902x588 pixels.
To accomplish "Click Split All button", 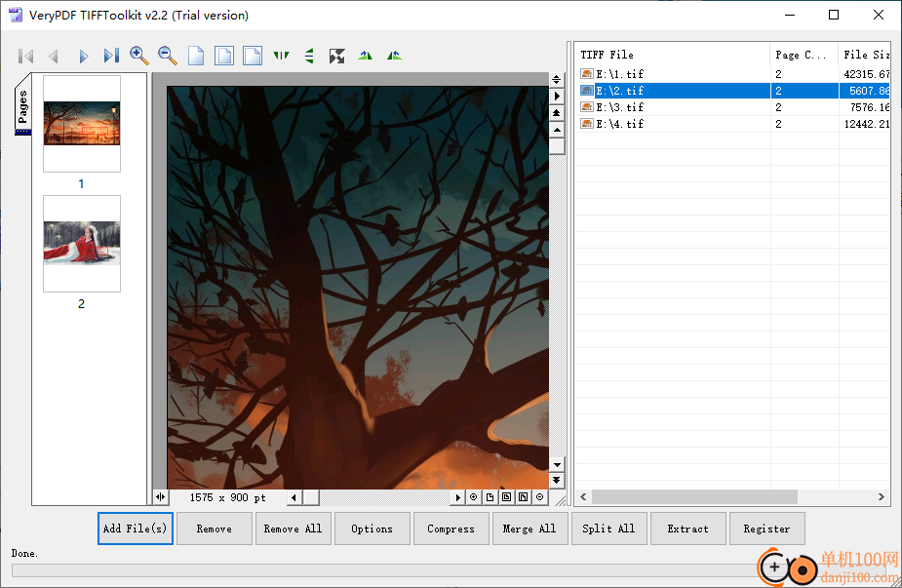I will pyautogui.click(x=608, y=529).
